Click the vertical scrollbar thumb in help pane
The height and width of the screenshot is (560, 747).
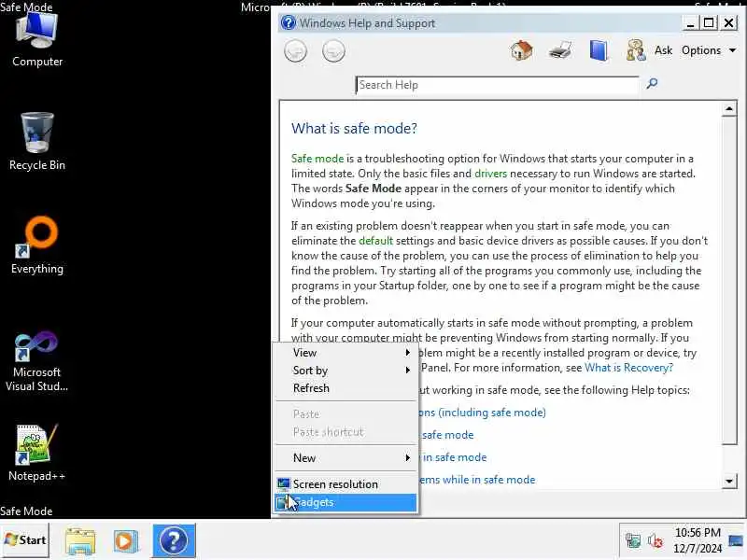tap(729, 281)
